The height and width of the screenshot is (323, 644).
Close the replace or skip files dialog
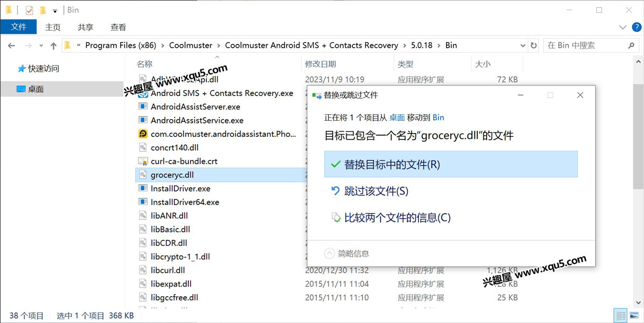(580, 95)
